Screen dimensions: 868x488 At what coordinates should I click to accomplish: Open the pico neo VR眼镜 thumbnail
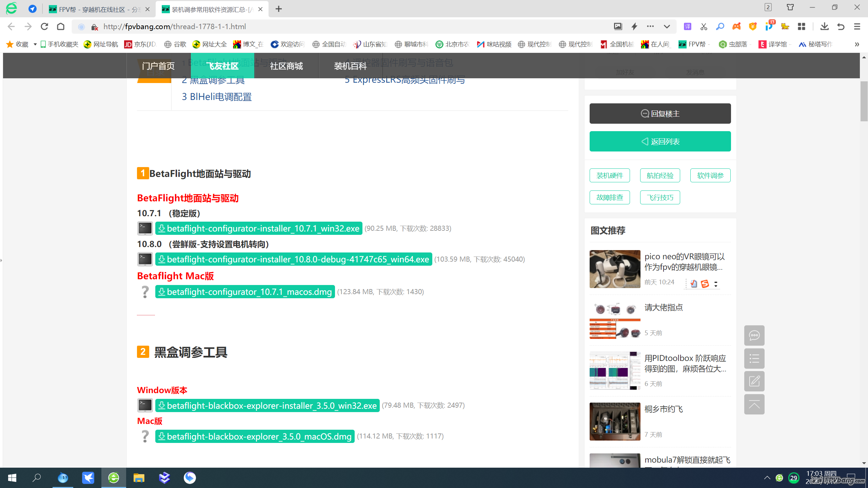pyautogui.click(x=615, y=269)
